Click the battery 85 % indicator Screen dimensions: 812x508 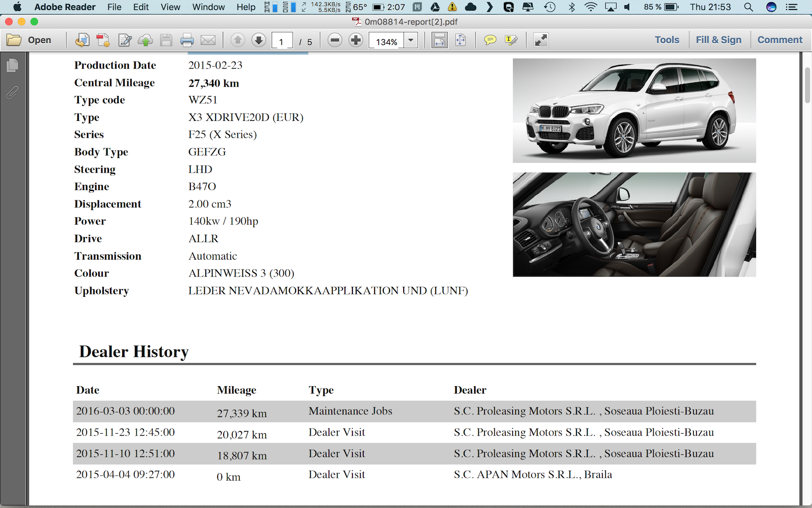[x=661, y=7]
